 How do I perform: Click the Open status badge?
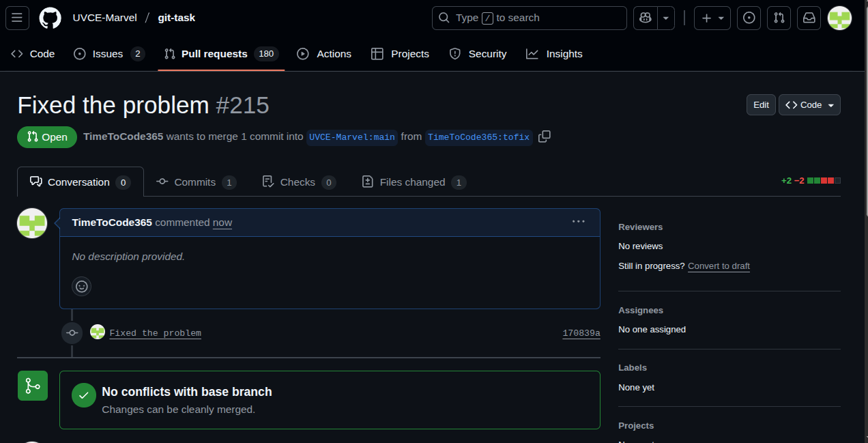47,137
